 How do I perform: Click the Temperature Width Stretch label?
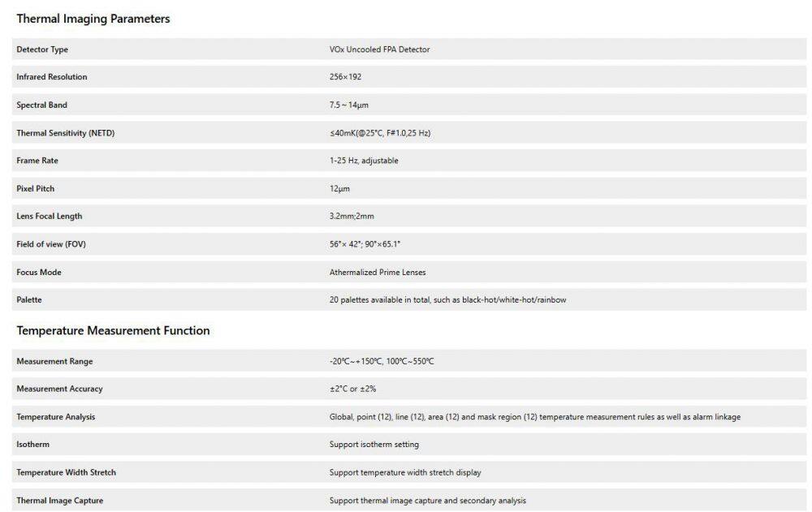pos(67,472)
